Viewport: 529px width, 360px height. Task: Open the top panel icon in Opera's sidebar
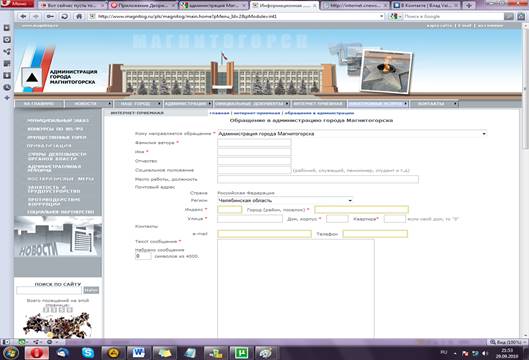pos(7,28)
